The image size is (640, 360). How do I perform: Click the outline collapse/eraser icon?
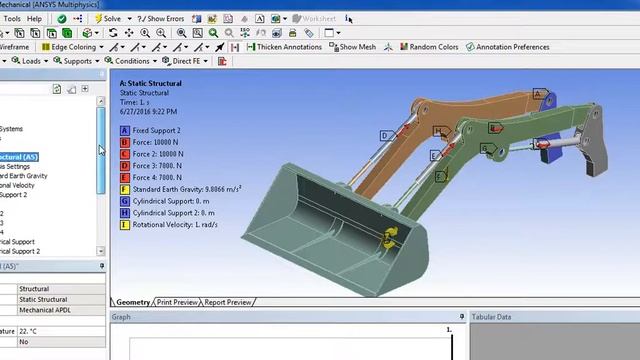click(71, 89)
